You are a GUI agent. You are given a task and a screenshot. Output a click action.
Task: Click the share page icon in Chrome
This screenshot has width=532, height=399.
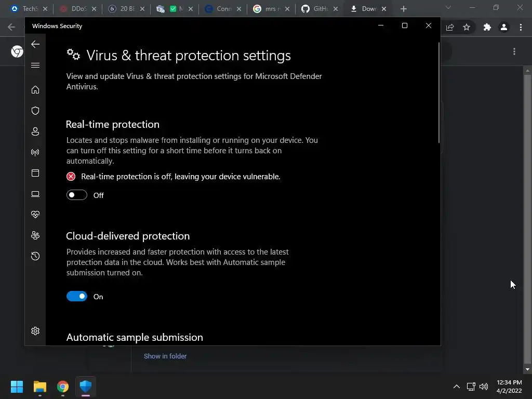(x=450, y=27)
